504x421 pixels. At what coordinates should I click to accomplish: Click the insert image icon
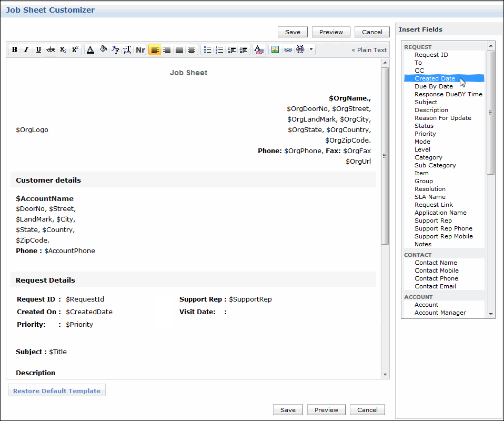click(275, 49)
